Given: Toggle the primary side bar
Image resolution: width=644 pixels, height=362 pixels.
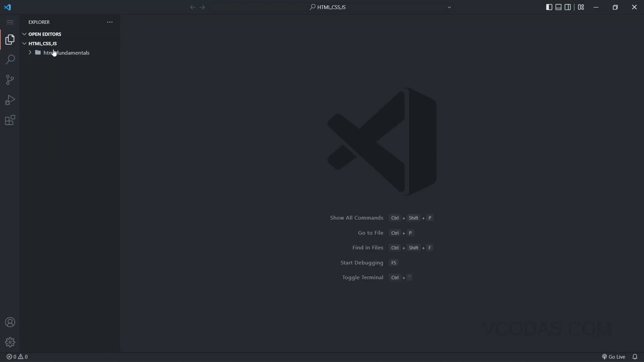Looking at the screenshot, I should (x=549, y=7).
